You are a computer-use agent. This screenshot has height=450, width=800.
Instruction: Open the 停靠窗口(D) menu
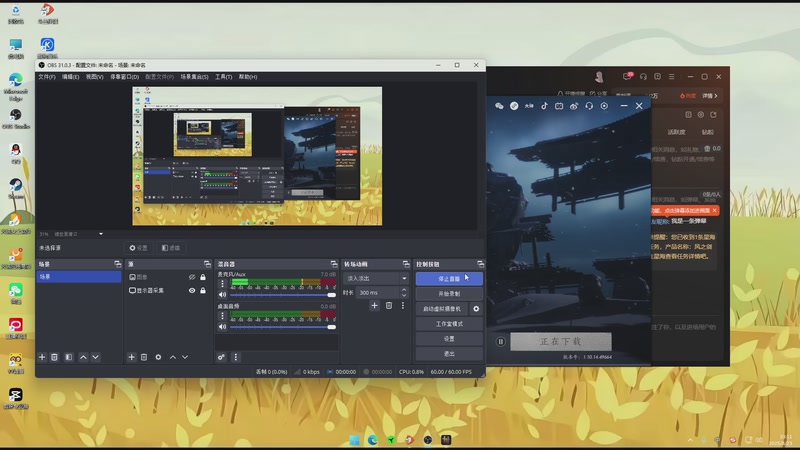[x=124, y=77]
